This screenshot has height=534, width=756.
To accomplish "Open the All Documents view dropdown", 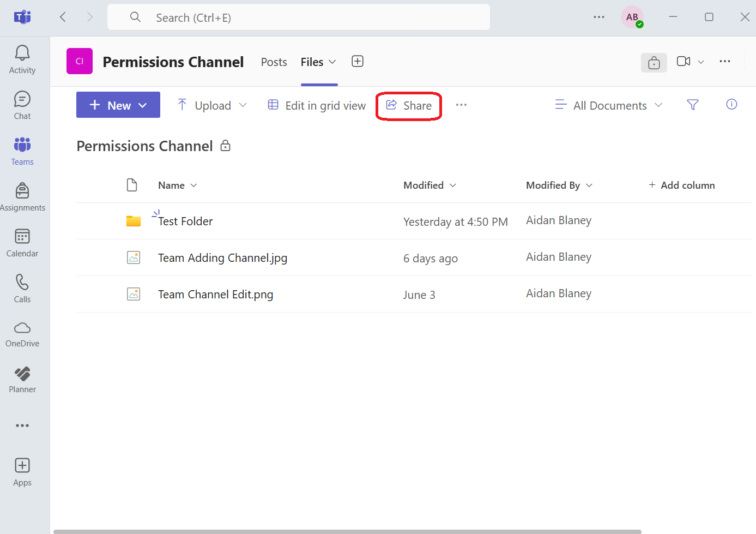I will pos(609,105).
